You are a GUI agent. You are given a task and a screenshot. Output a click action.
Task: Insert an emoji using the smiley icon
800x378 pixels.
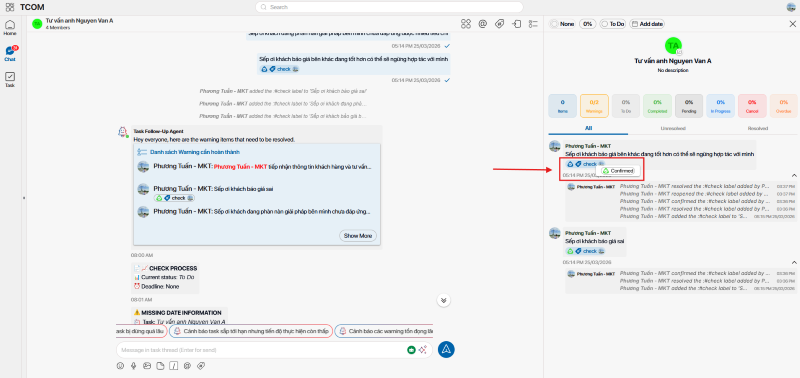(120, 365)
